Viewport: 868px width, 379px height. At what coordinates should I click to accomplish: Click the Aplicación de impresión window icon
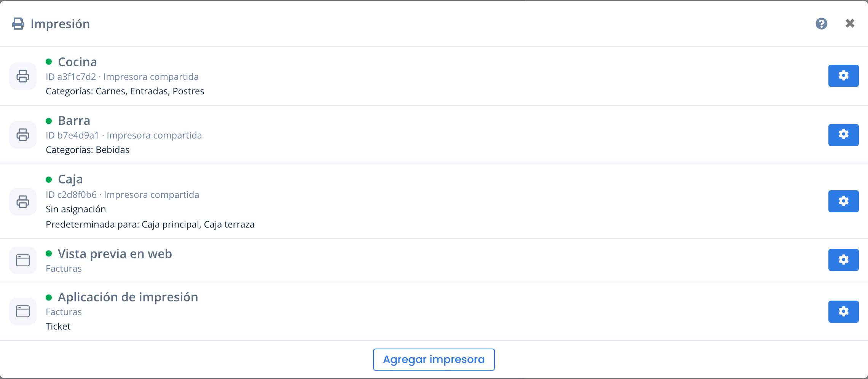23,311
